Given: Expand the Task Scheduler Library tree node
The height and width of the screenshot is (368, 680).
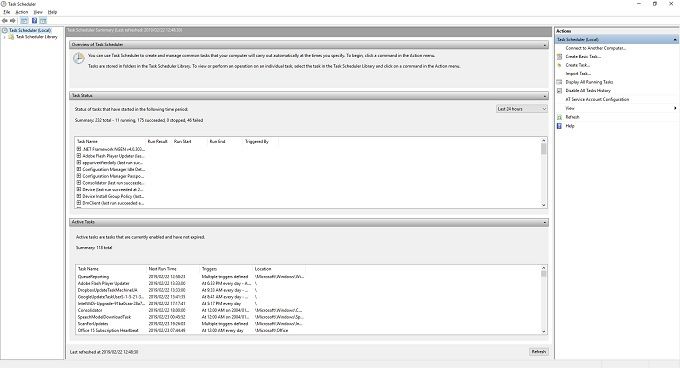Looking at the screenshot, I should coord(4,37).
